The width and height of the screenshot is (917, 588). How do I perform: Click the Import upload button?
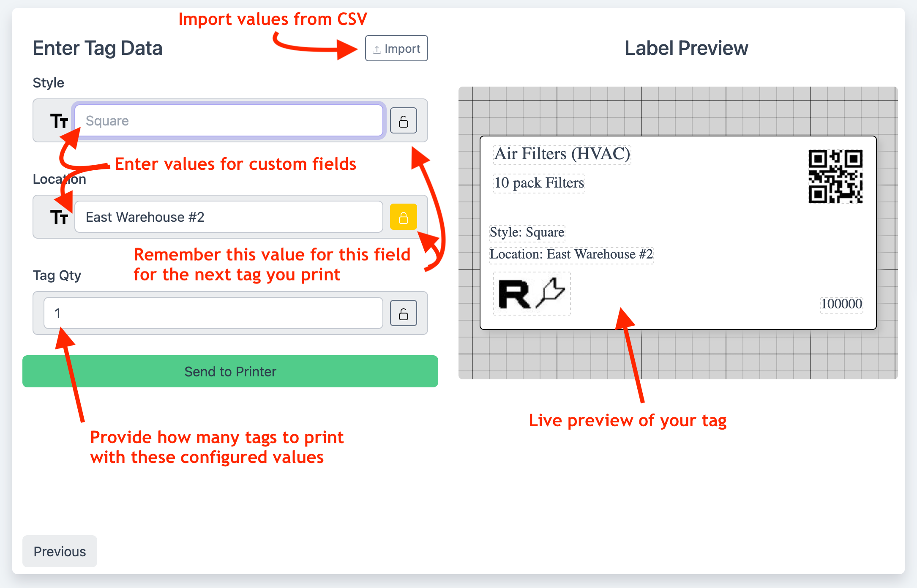click(396, 49)
